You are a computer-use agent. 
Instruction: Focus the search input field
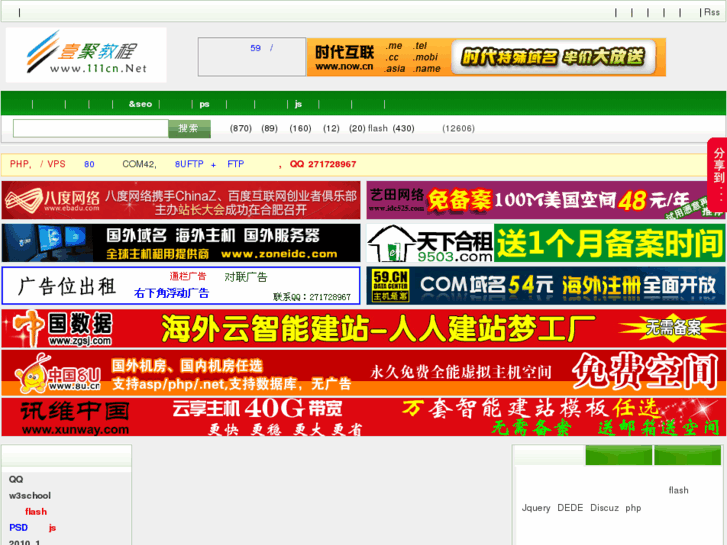point(90,128)
